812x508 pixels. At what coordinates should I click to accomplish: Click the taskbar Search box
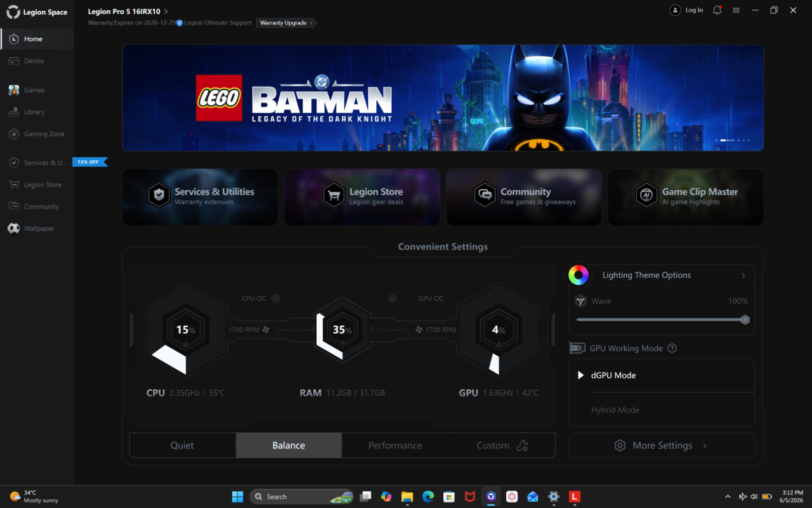coord(302,496)
